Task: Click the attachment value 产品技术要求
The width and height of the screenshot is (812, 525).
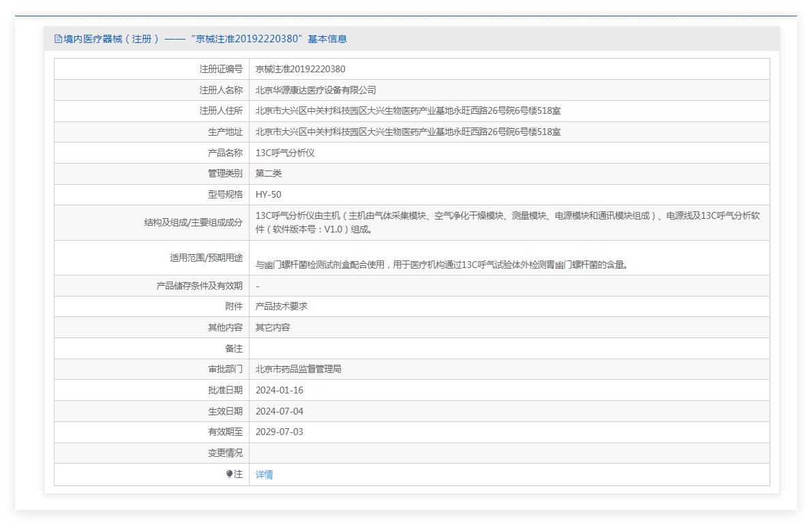Action: pyautogui.click(x=281, y=306)
